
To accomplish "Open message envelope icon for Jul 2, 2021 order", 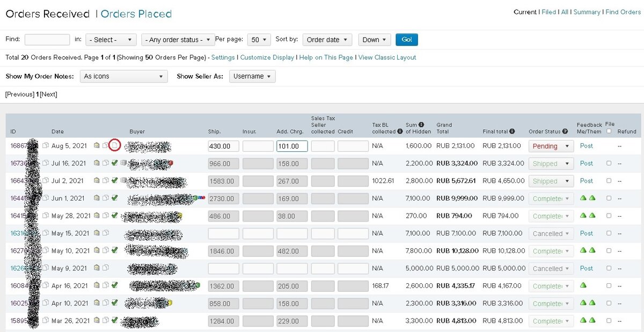I will (x=97, y=181).
